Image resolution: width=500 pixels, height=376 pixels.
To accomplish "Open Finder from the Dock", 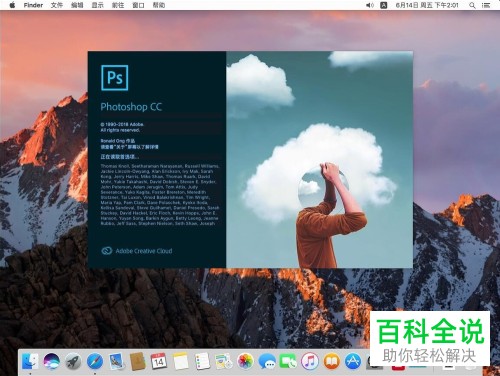I will [x=30, y=362].
